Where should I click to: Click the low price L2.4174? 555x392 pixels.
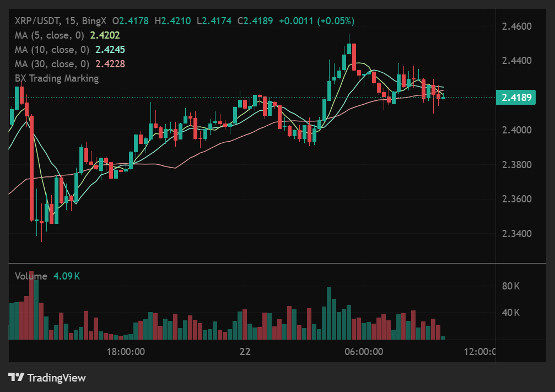(x=214, y=21)
